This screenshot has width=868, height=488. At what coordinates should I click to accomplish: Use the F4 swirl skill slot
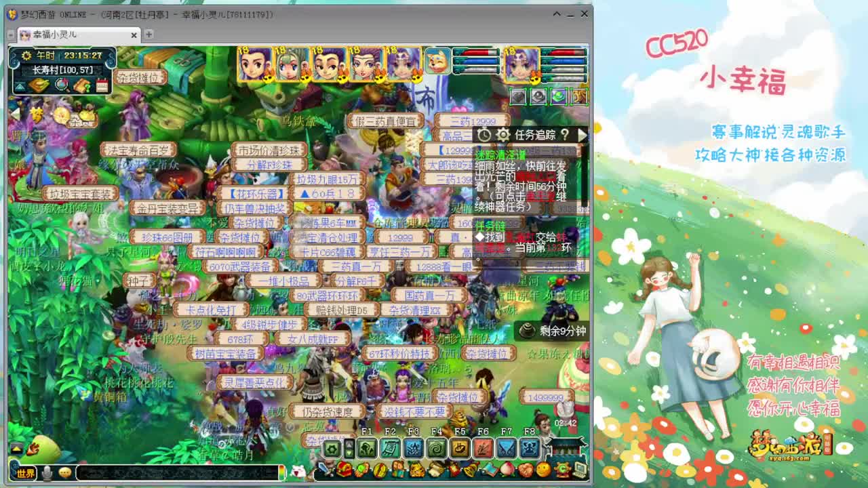coord(436,448)
